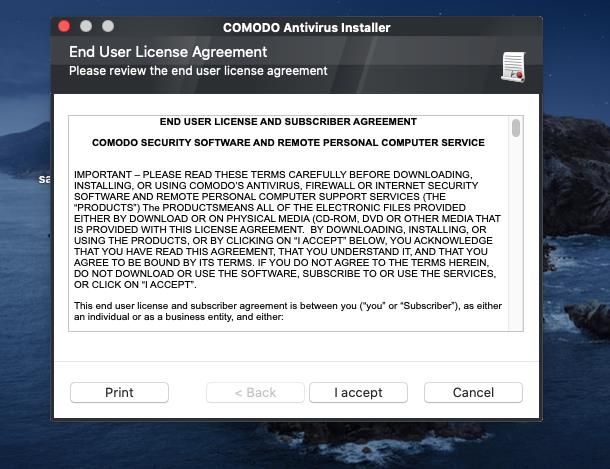Close the installer window with red button
This screenshot has width=610, height=469.
64,26
